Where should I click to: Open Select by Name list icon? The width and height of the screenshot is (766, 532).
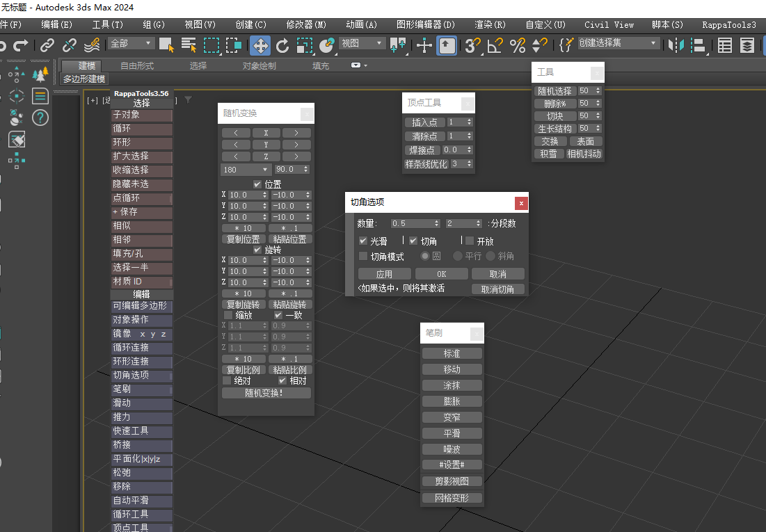[x=189, y=45]
